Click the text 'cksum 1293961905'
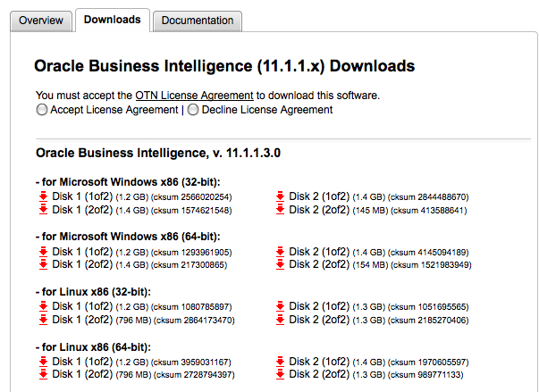This screenshot has width=539, height=392. 191,253
